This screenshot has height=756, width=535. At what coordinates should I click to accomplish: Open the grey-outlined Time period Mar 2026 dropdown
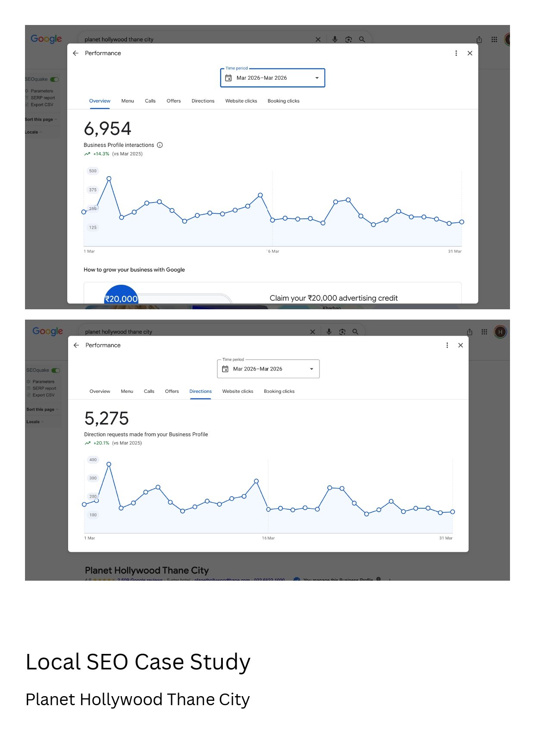coord(268,369)
